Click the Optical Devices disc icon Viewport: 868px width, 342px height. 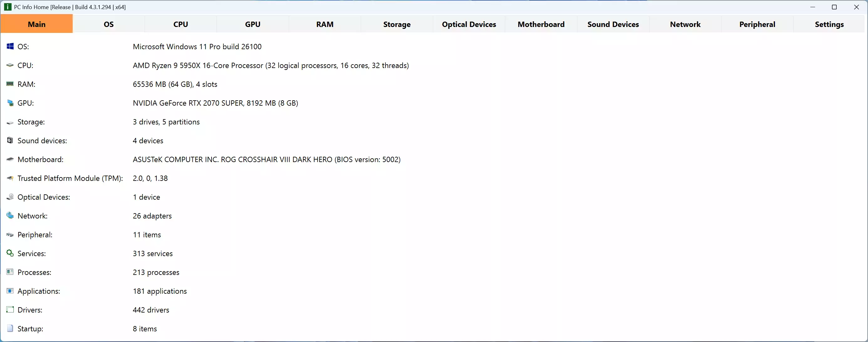(10, 197)
